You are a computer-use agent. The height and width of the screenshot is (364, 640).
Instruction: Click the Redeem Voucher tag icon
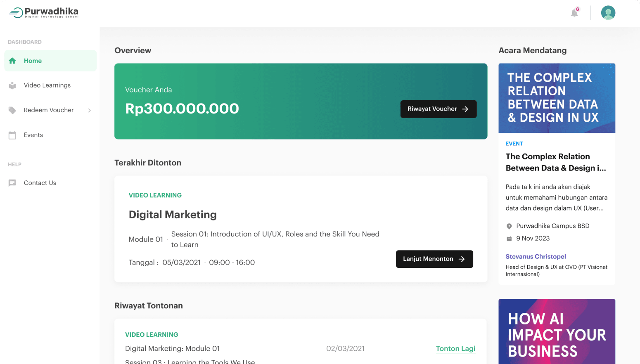(12, 110)
